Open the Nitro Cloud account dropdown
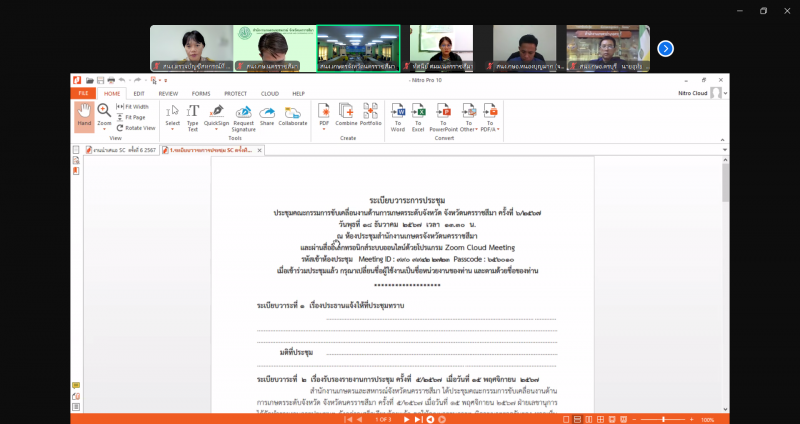This screenshot has height=424, width=800. (x=725, y=94)
